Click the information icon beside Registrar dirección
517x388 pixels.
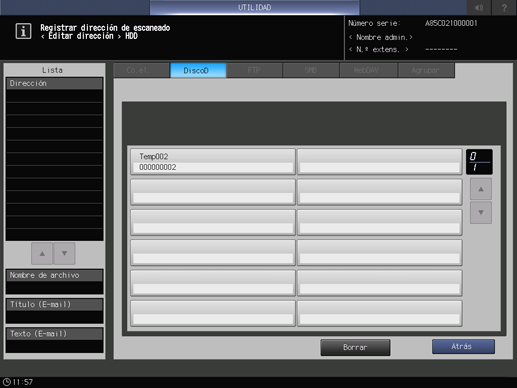(23, 31)
